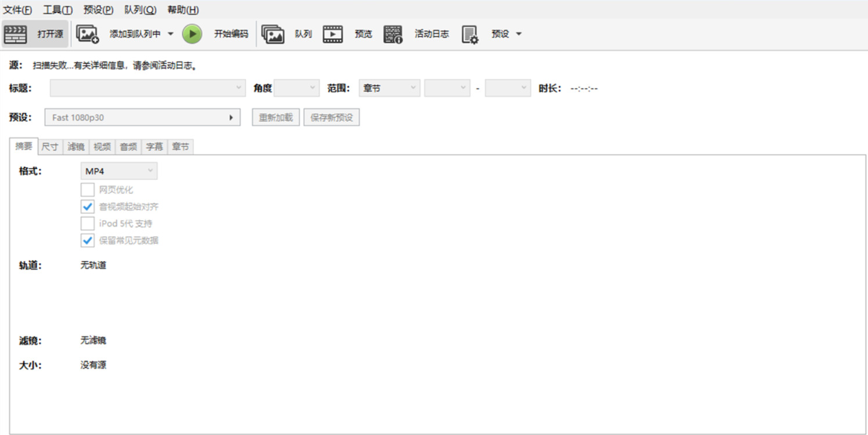The width and height of the screenshot is (868, 435).
Task: Expand the 格式 MP4 dropdown
Action: point(118,171)
